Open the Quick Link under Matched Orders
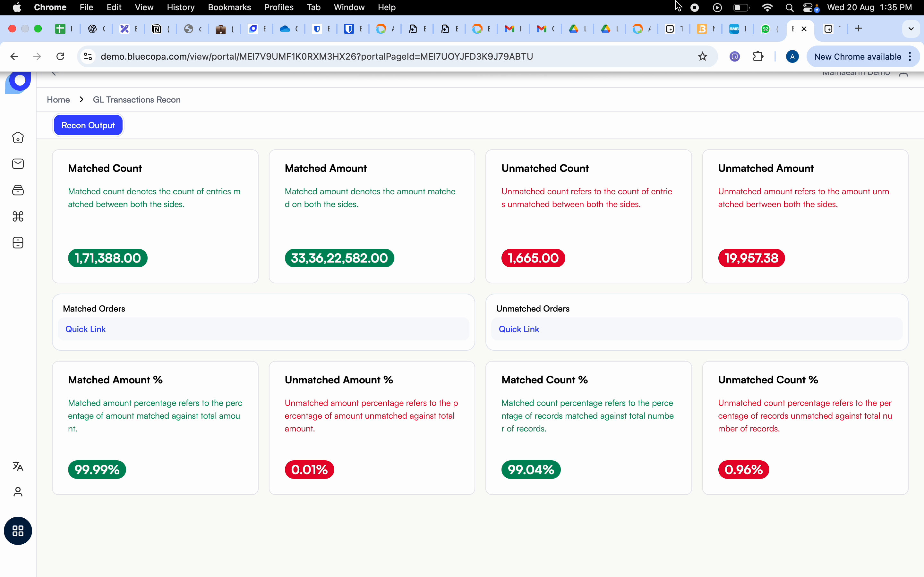The width and height of the screenshot is (924, 577). point(86,329)
